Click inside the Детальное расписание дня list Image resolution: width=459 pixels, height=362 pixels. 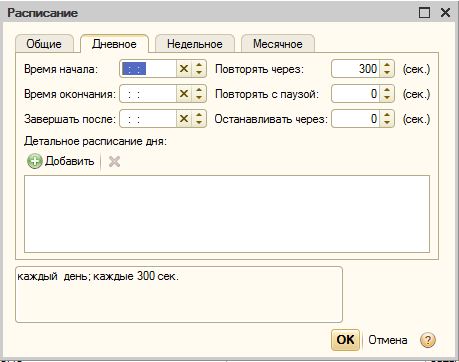[x=227, y=214]
